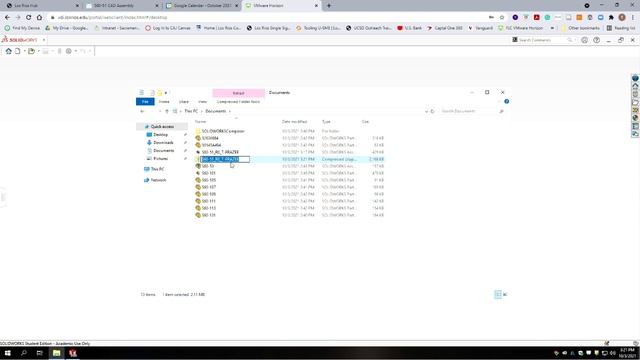Click the This PC breadcrumb in address bar
The image size is (640, 360).
pyautogui.click(x=191, y=111)
